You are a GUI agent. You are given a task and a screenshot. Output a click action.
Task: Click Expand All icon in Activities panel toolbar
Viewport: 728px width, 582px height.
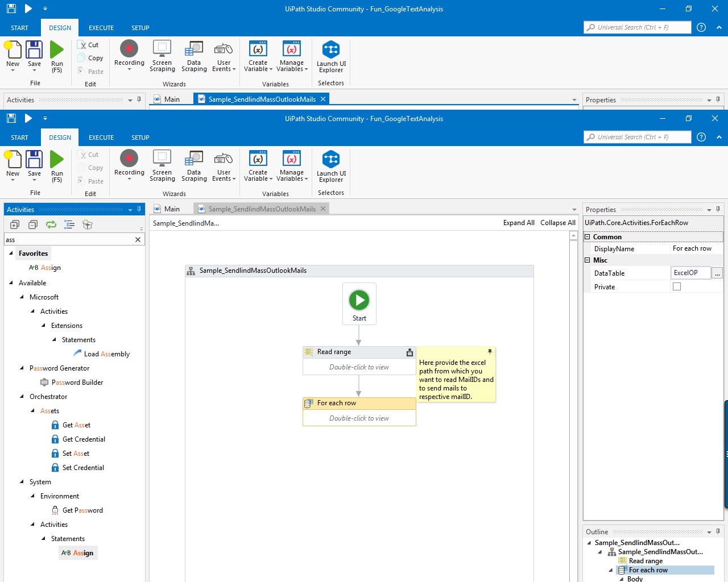15,225
